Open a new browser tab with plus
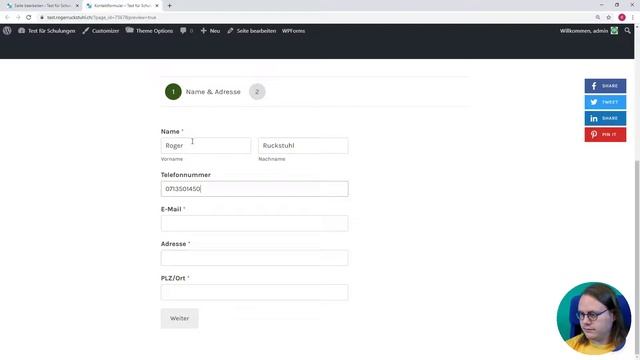This screenshot has height=360, width=640. 169,6
